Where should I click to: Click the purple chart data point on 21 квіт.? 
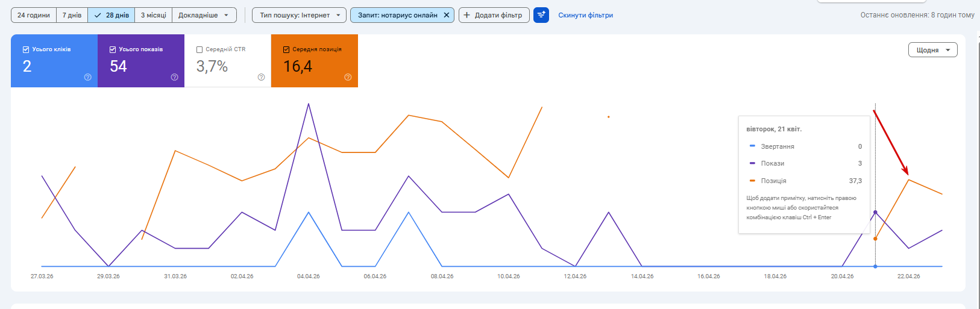pos(875,212)
